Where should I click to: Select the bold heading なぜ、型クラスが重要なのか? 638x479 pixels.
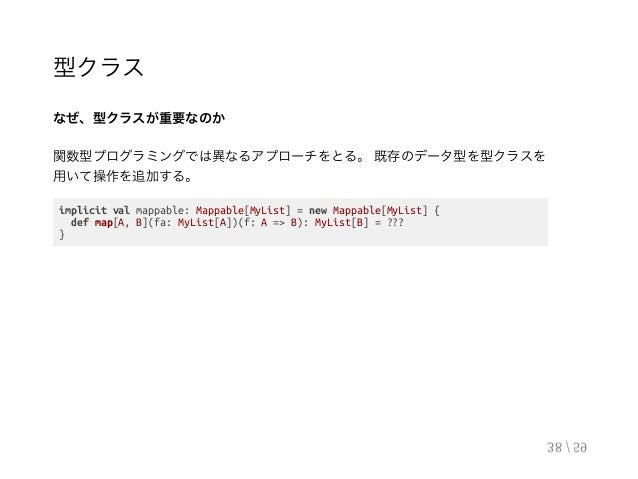pos(139,118)
